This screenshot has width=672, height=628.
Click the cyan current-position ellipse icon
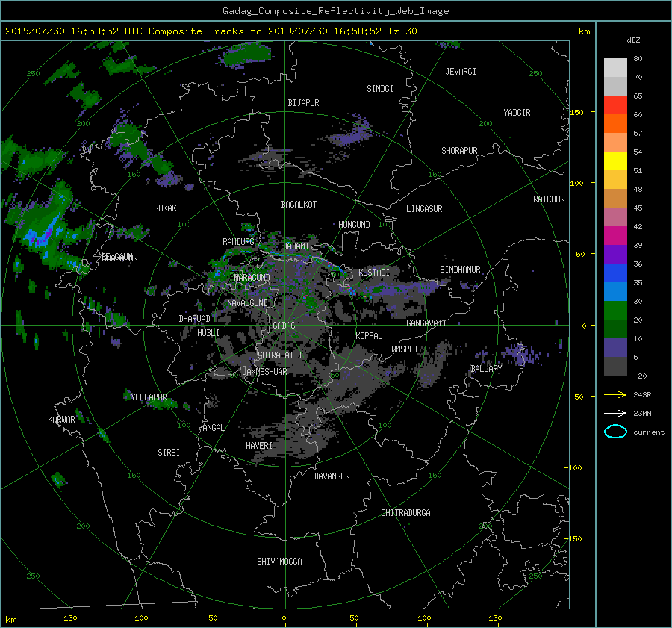pyautogui.click(x=615, y=432)
